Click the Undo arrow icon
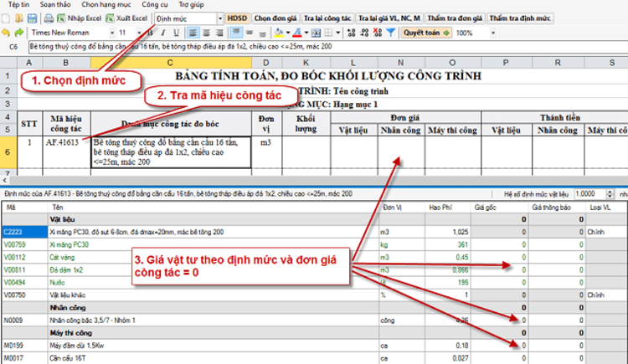 pos(7,33)
